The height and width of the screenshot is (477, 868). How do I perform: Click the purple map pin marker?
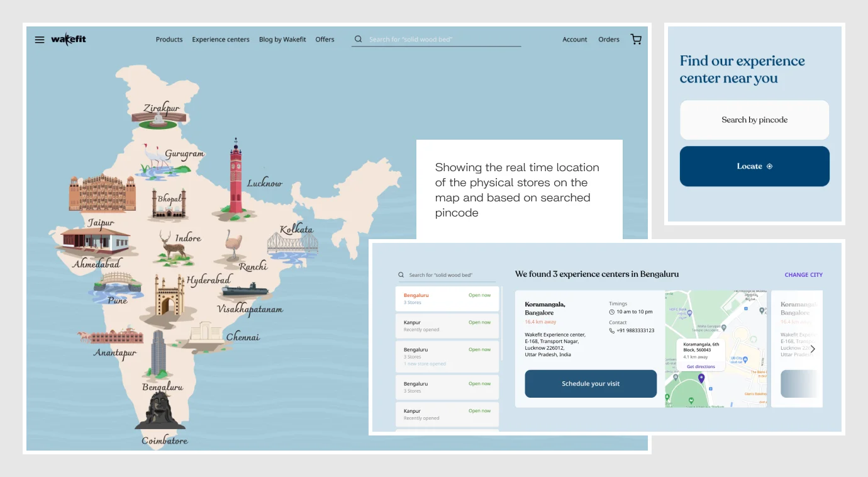click(701, 378)
